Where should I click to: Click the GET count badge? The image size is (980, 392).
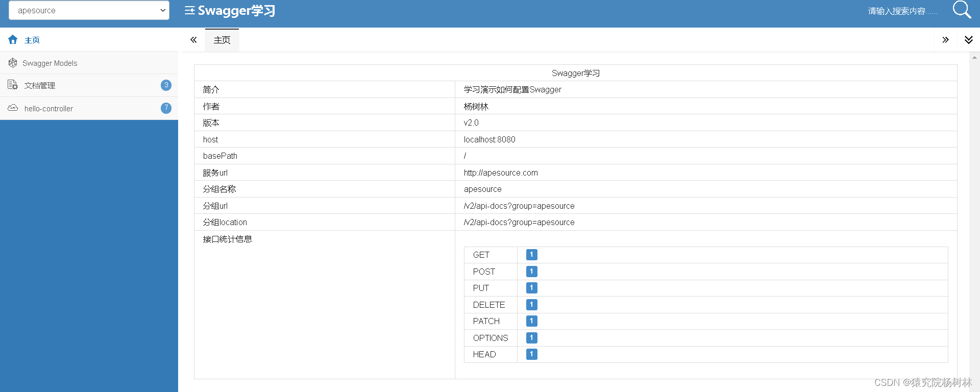[531, 255]
